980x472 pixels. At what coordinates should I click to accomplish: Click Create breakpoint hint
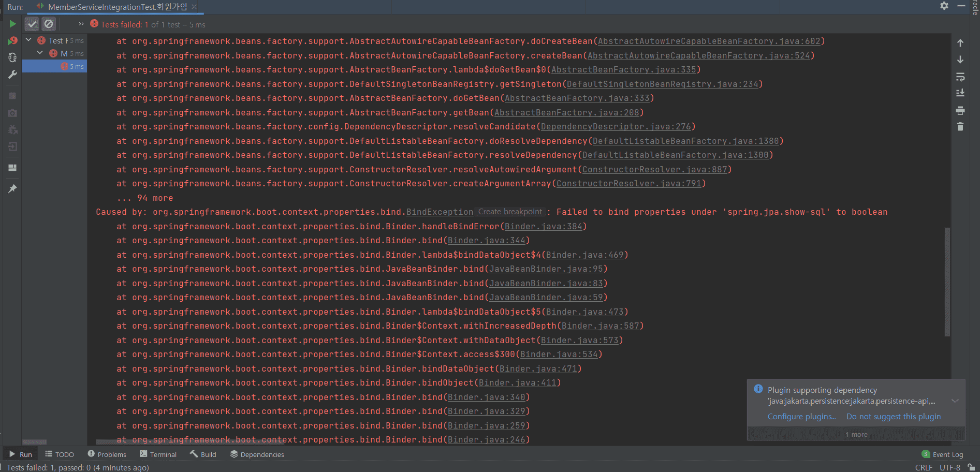point(510,212)
